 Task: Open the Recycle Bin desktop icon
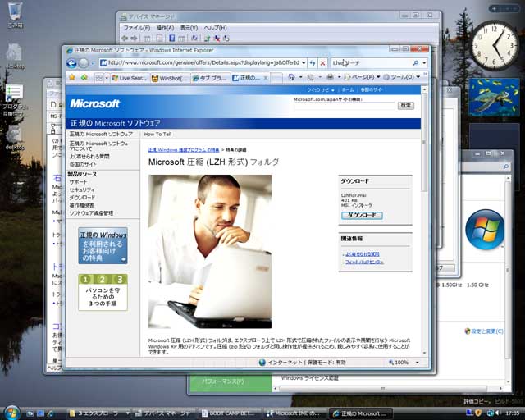coord(15,15)
